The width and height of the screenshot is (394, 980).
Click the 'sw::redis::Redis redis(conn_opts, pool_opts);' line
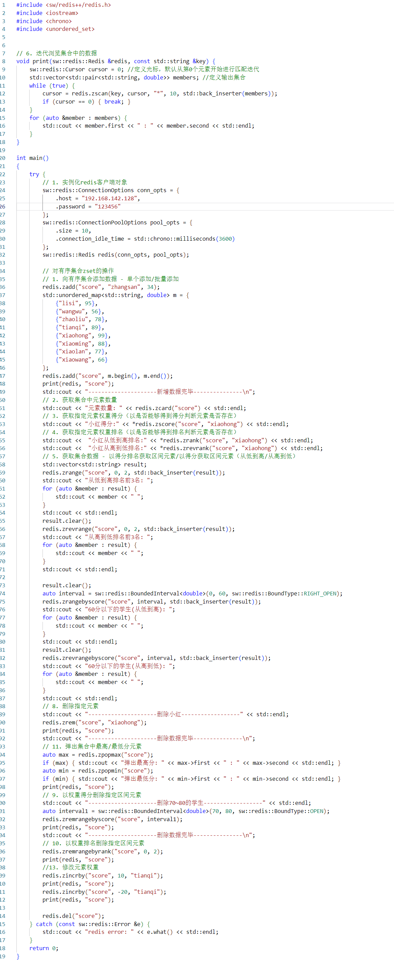(x=116, y=255)
